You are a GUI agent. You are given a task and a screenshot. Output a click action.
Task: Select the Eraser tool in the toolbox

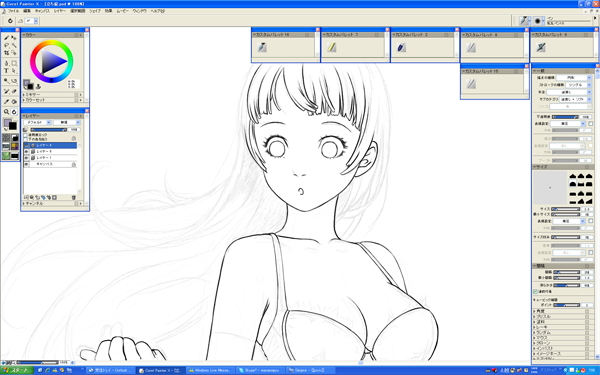pos(14,91)
